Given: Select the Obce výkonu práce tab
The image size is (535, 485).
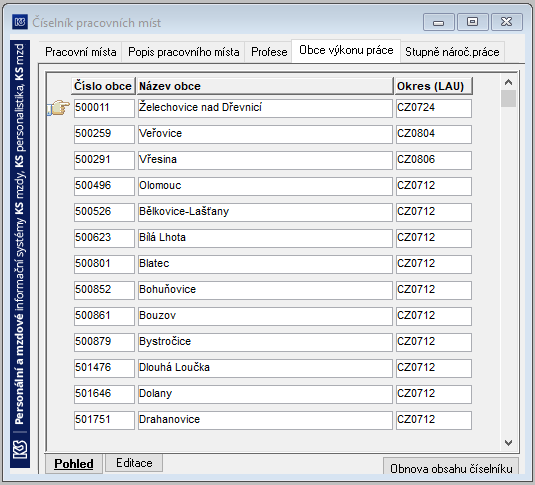Looking at the screenshot, I should pyautogui.click(x=346, y=51).
